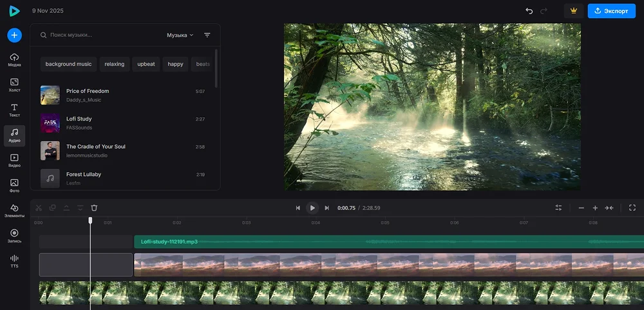Open the Видео panel
Image resolution: width=644 pixels, height=310 pixels.
pos(14,160)
